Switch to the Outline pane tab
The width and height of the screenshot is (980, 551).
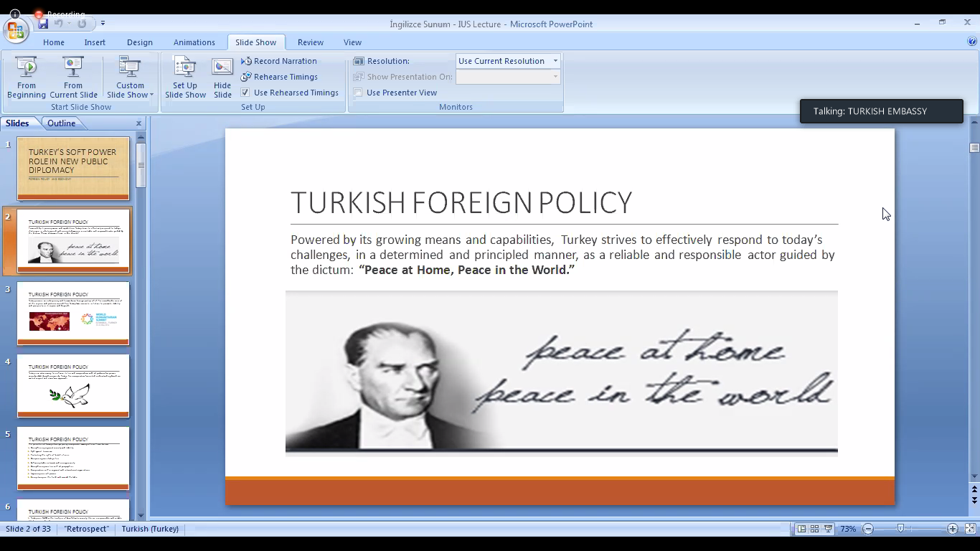pos(61,123)
